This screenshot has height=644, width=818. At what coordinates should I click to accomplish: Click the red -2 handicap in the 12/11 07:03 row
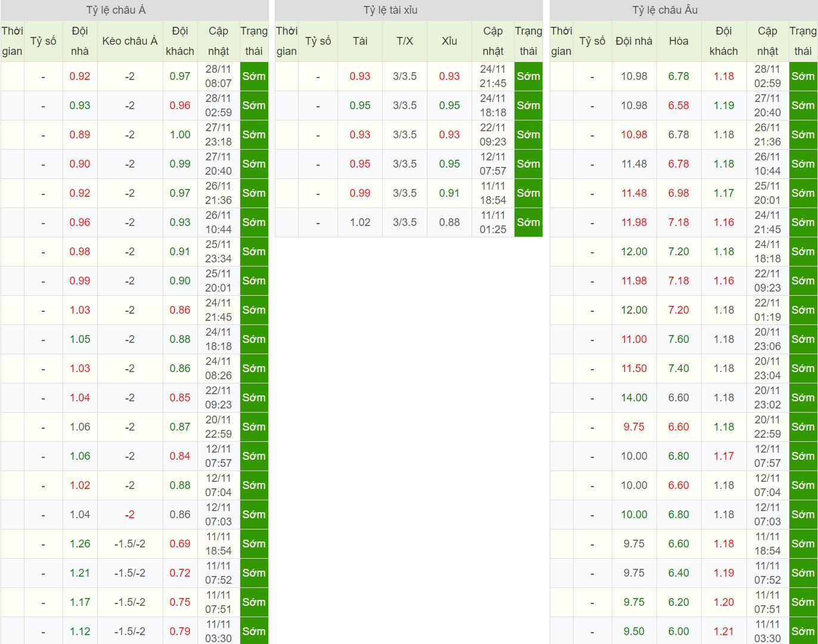[x=130, y=515]
